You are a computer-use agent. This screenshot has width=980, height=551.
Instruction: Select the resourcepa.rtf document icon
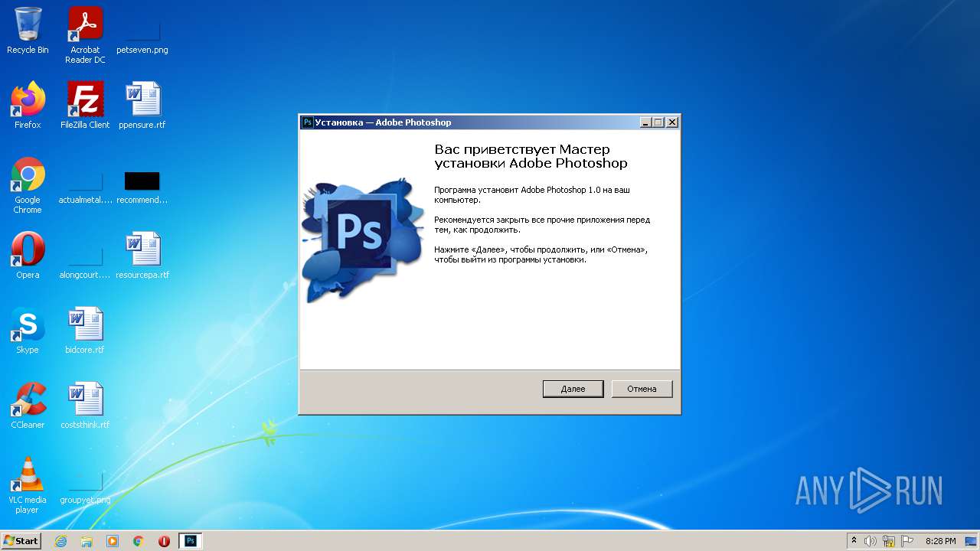pos(142,256)
